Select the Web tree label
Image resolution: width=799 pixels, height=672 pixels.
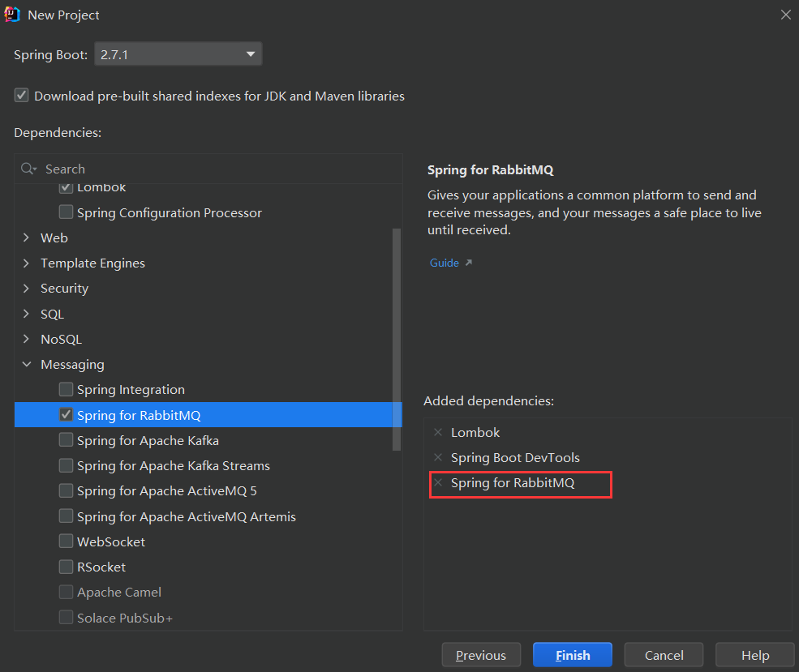pyautogui.click(x=54, y=238)
